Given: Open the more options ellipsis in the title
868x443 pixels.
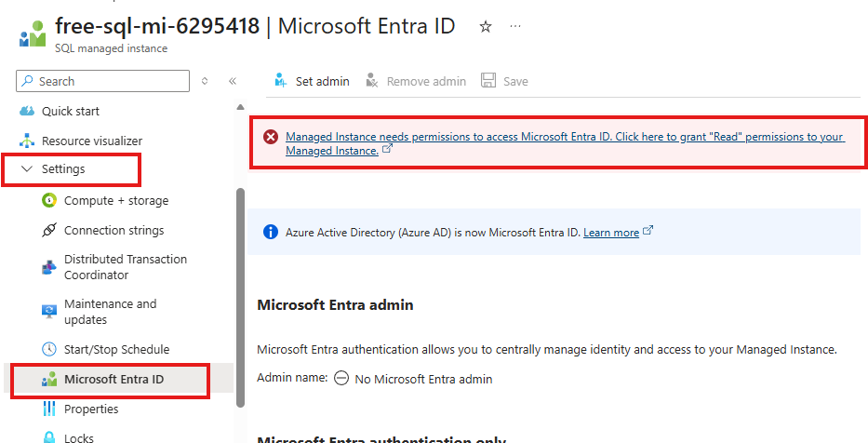Looking at the screenshot, I should click(515, 27).
